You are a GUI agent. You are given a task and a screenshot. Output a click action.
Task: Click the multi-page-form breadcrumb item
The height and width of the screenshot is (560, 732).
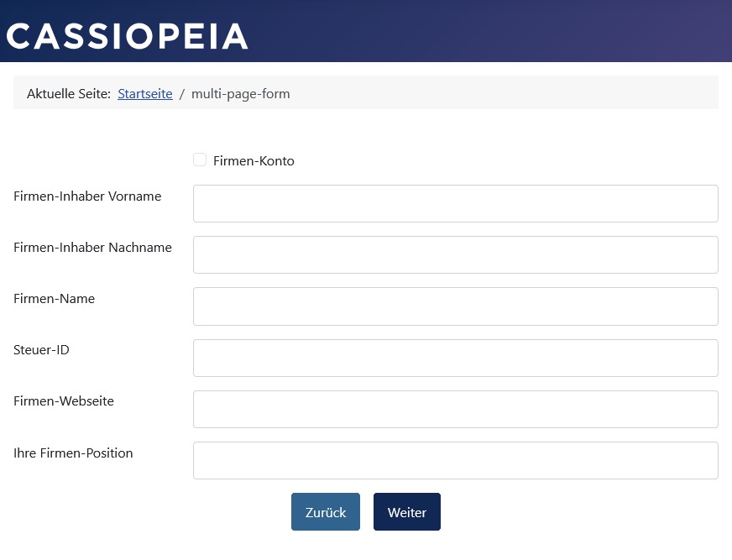[x=241, y=94]
